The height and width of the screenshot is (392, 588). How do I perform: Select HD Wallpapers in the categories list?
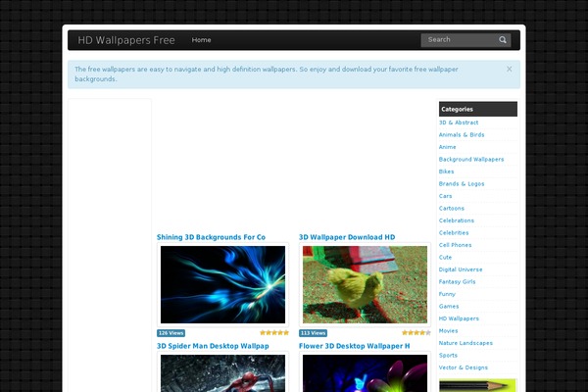coord(459,318)
